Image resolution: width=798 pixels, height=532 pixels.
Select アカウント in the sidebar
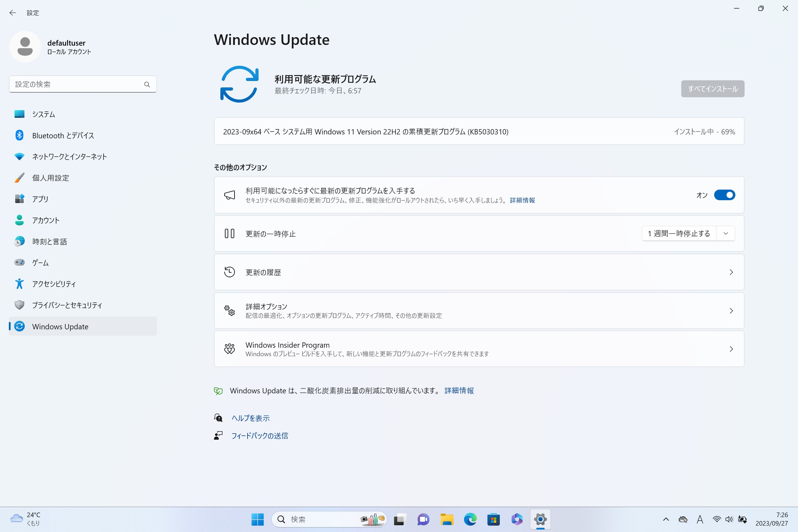(x=83, y=220)
